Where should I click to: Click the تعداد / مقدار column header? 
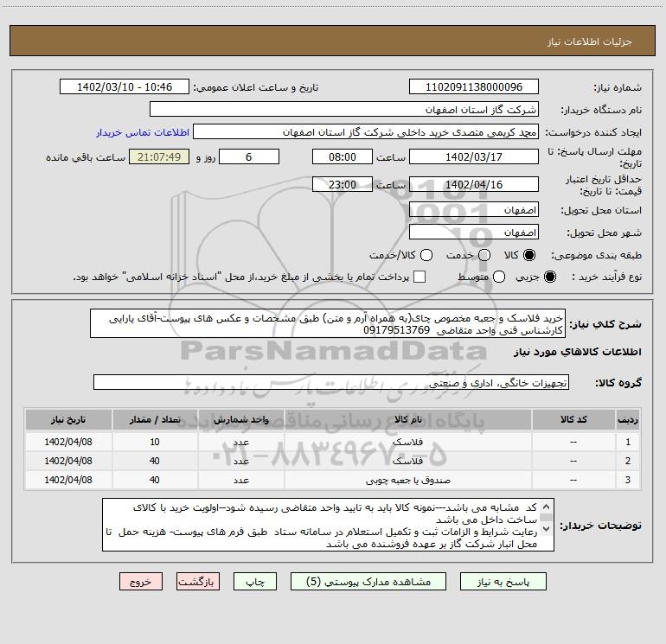(x=155, y=419)
